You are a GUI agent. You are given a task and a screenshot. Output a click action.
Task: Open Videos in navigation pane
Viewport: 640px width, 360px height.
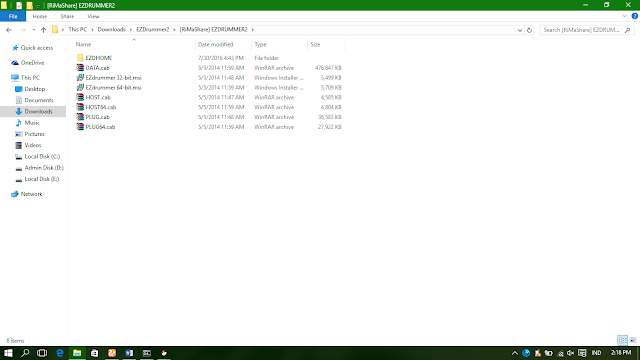tap(33, 145)
